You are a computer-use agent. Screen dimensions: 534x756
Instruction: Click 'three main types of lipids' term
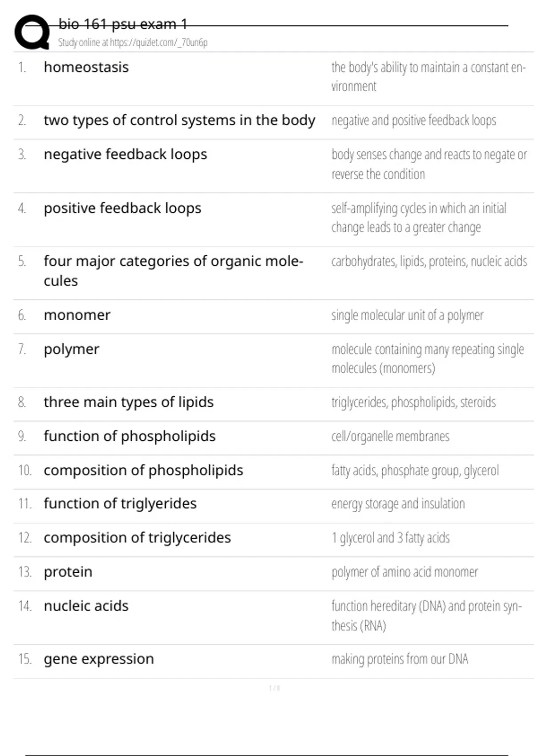[x=129, y=402]
